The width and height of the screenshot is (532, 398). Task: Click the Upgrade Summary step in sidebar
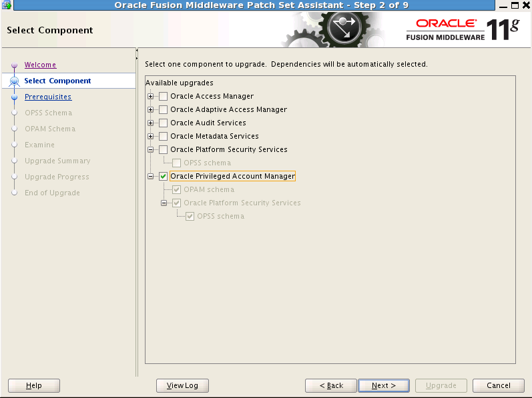(57, 161)
